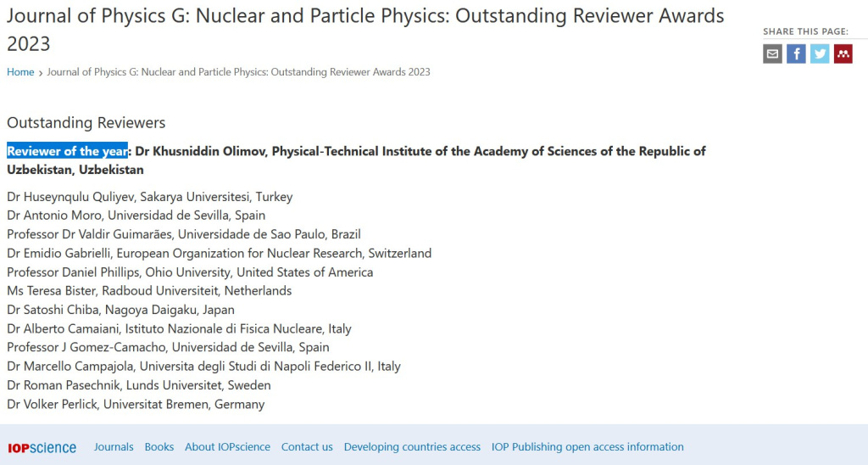The height and width of the screenshot is (465, 868).
Task: Click the Outstanding Reviewers heading
Action: click(x=86, y=122)
